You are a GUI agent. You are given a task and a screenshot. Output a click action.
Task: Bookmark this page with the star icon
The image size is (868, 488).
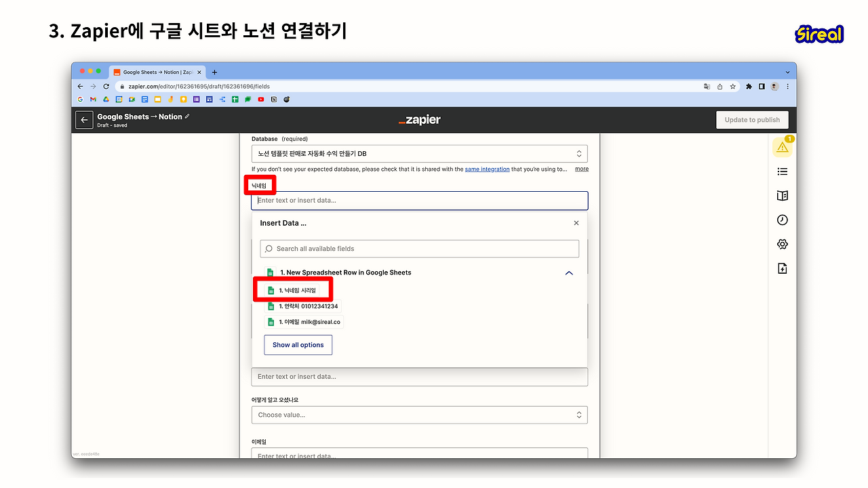click(x=732, y=87)
